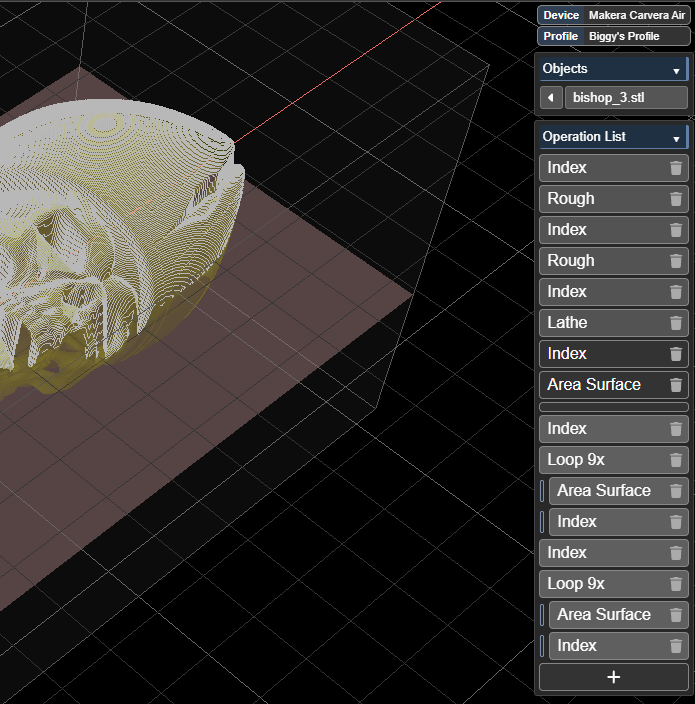Click the left arrow beside bishop_3.stl
This screenshot has height=704, width=695.
point(551,98)
